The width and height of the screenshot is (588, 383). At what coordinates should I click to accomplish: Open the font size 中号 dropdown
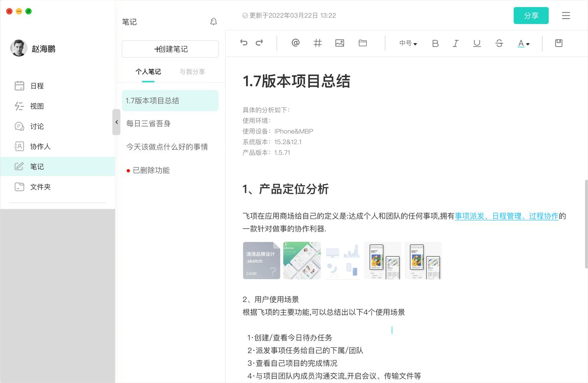(x=408, y=43)
